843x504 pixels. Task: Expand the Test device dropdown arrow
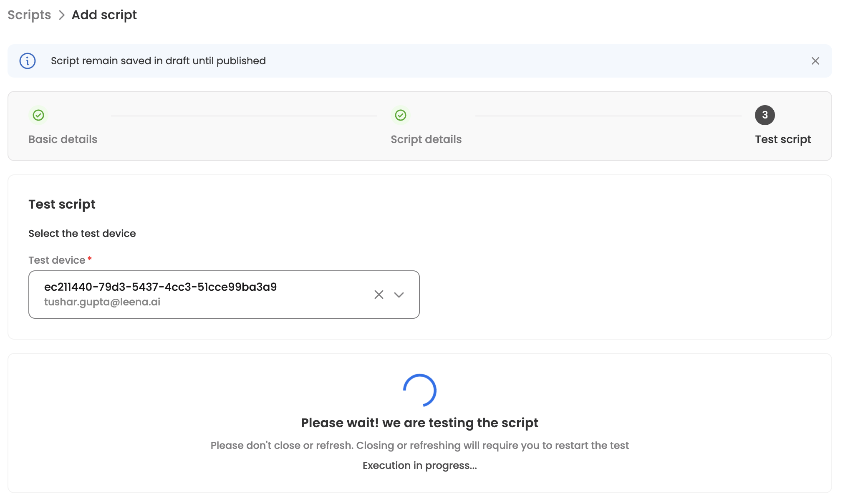[x=399, y=295]
